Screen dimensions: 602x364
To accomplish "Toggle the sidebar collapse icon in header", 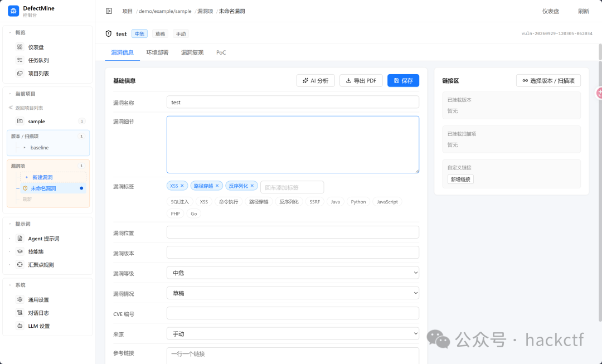I will (x=109, y=11).
